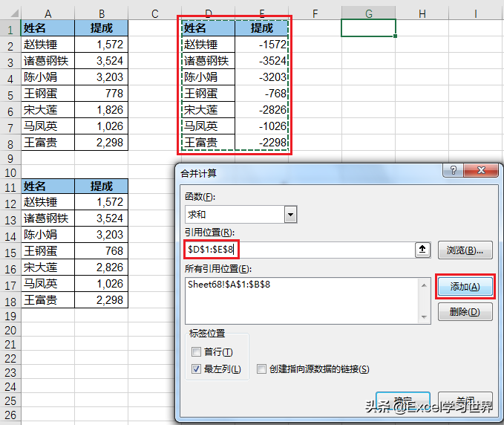This screenshot has height=425, width=504.
Task: Click cell E5 with value -768
Action: point(261,94)
